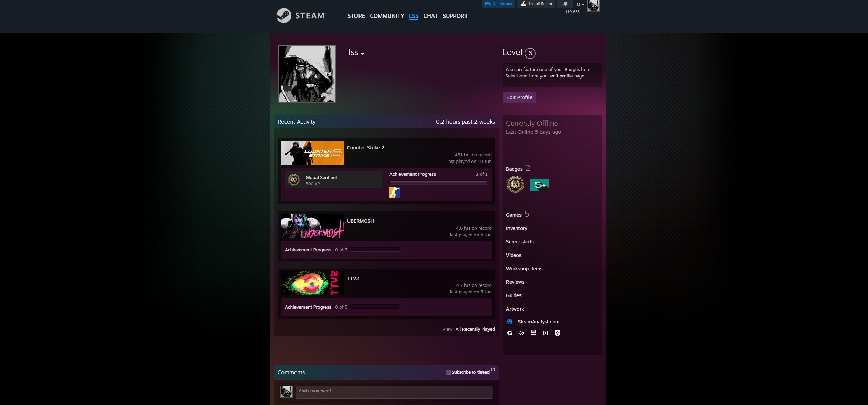Follow the edit profile link in badge hint
868x405 pixels.
pyautogui.click(x=561, y=76)
